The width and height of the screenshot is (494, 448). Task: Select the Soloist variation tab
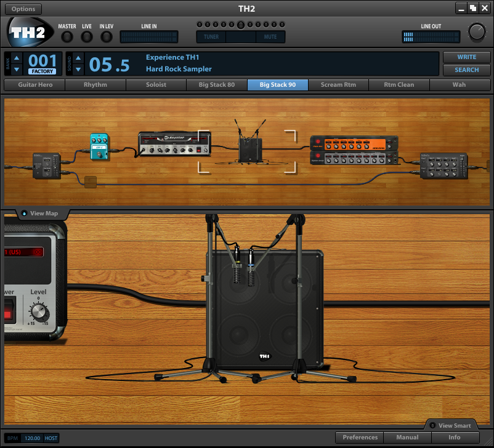click(156, 85)
